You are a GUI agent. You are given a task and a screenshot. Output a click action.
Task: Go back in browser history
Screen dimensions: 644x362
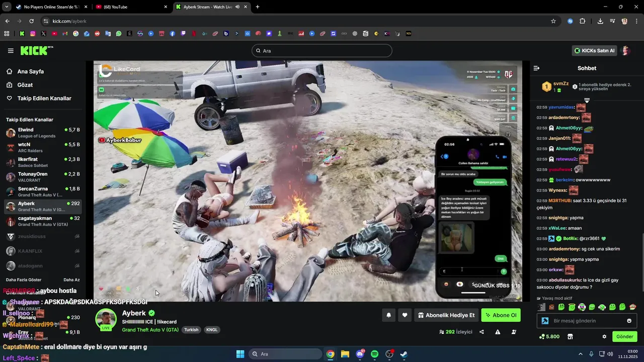pos(7,21)
